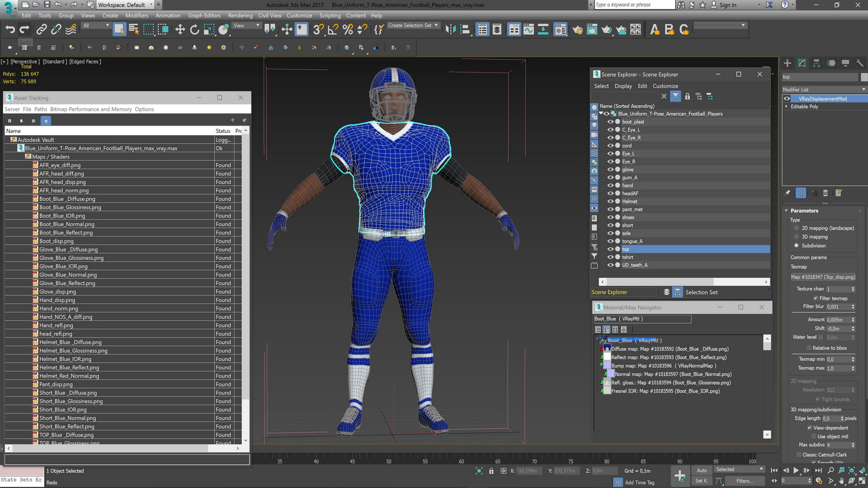
Task: Click the Bind to Space Warp icon
Action: coord(71,30)
